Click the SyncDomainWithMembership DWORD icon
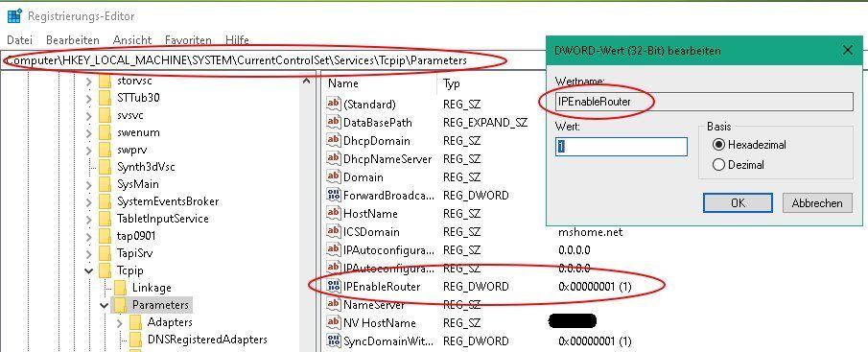Viewport: 868px width, 352px height. [x=334, y=340]
